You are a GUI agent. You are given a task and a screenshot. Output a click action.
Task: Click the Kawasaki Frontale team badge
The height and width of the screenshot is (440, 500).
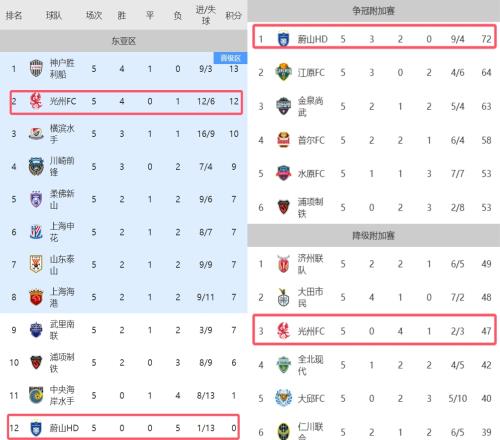point(36,166)
